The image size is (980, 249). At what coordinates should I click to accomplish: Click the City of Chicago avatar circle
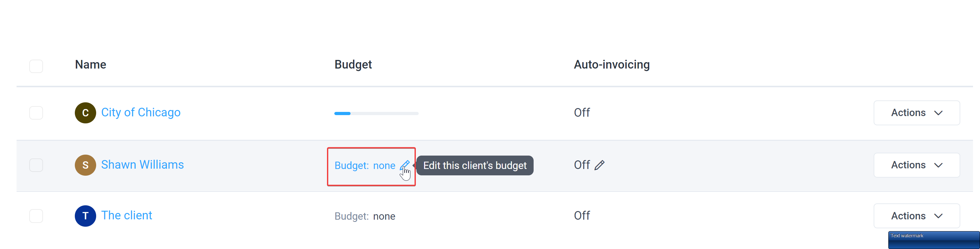[85, 113]
